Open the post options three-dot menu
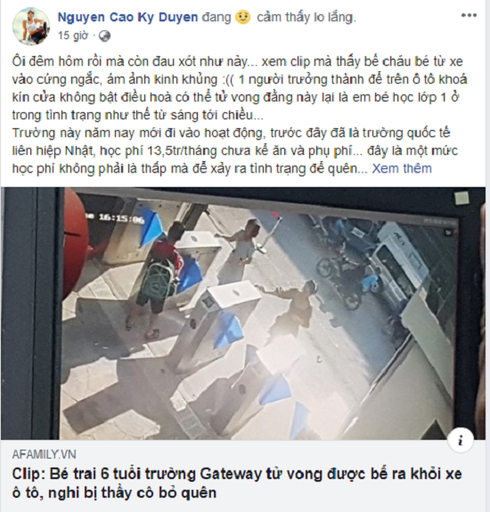This screenshot has width=490, height=512. (x=468, y=15)
